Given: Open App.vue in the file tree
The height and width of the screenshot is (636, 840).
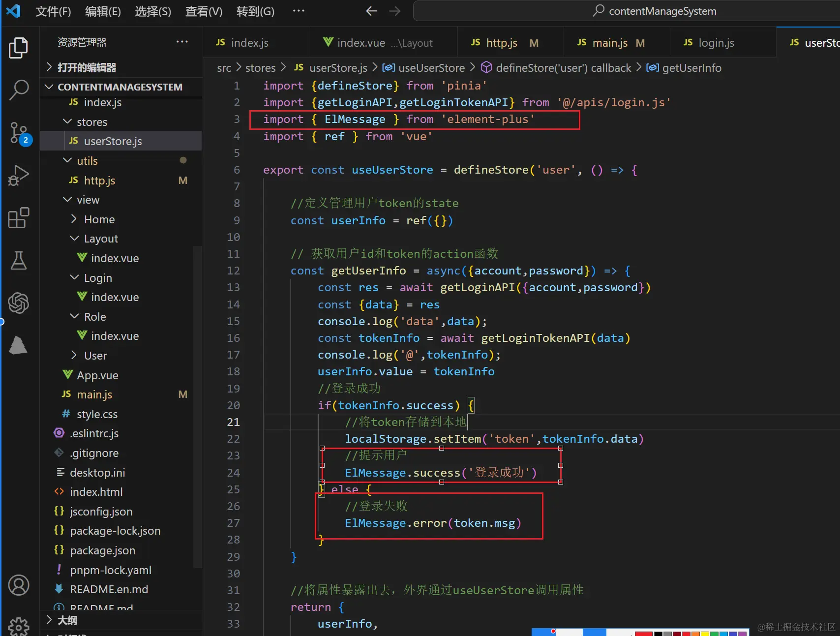Looking at the screenshot, I should coord(121,375).
